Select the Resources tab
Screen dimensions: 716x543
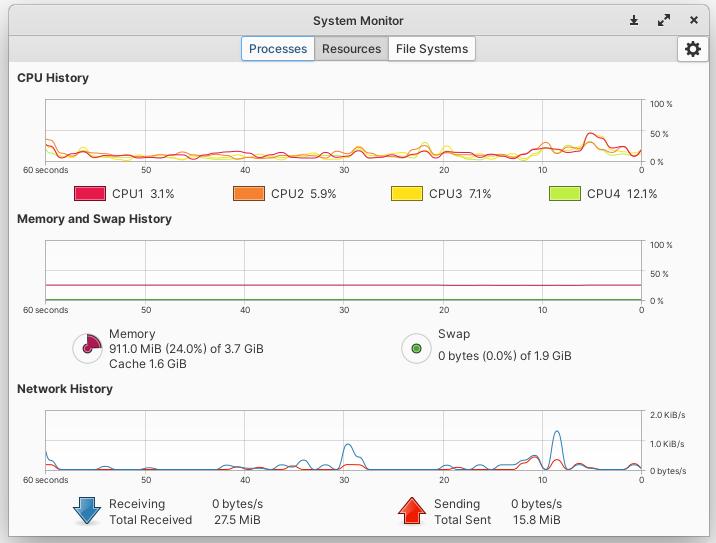[351, 49]
